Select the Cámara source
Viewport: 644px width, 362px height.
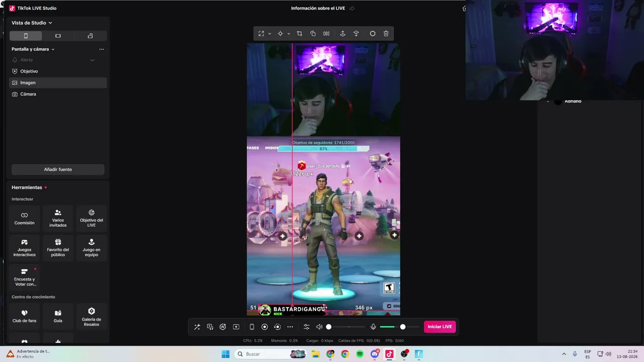[58, 94]
